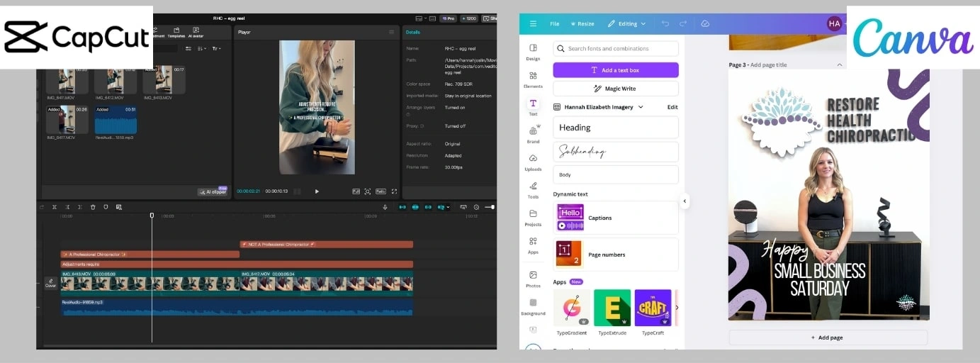Open CapCut layout dropdown in title bar
The image size is (980, 363).
(x=422, y=18)
